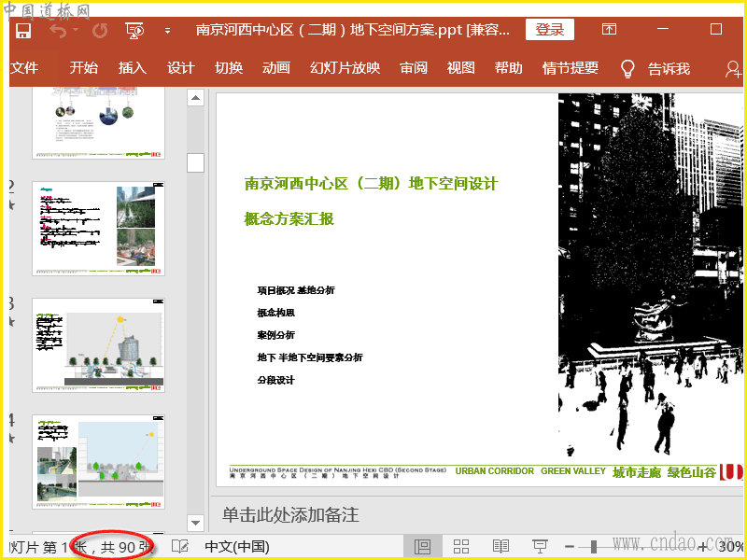Select slide 3 thumbnail with building section
747x560 pixels.
tap(98, 345)
